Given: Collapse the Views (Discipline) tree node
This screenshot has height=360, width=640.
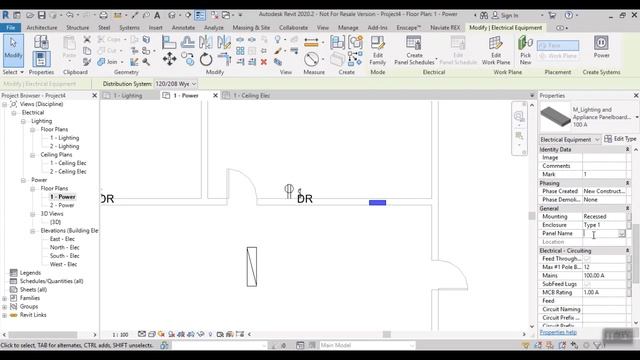Looking at the screenshot, I should [5, 104].
